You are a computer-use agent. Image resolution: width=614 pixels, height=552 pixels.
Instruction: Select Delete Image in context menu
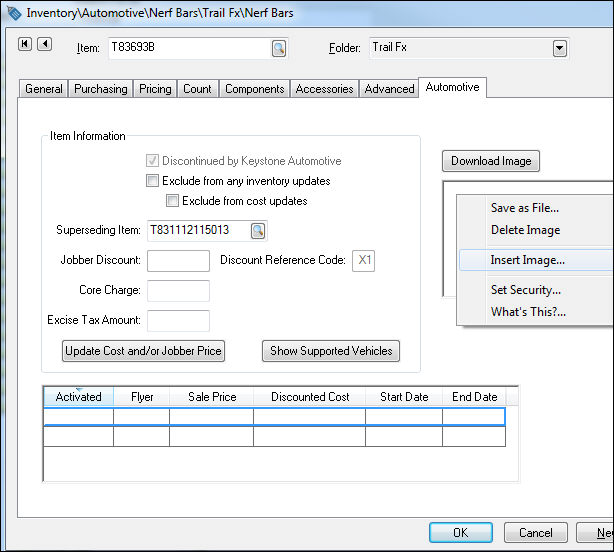pyautogui.click(x=525, y=230)
